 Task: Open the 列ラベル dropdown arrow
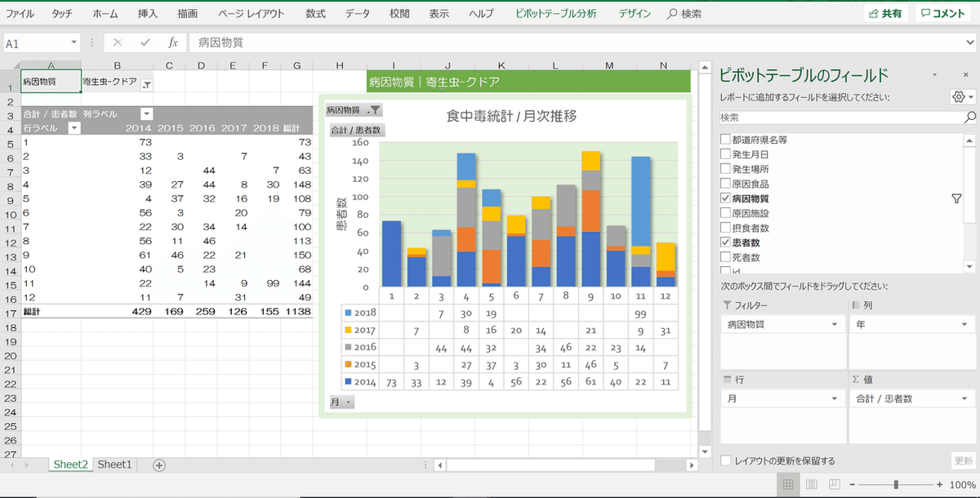click(146, 114)
